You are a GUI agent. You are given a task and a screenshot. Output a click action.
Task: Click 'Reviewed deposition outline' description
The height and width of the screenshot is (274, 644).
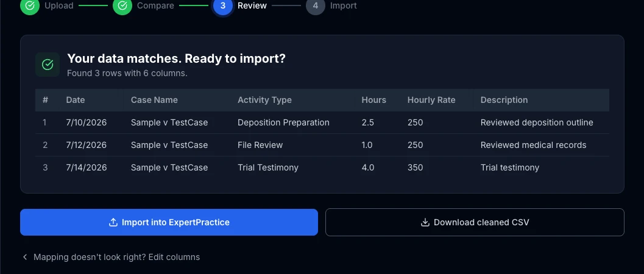tap(537, 122)
